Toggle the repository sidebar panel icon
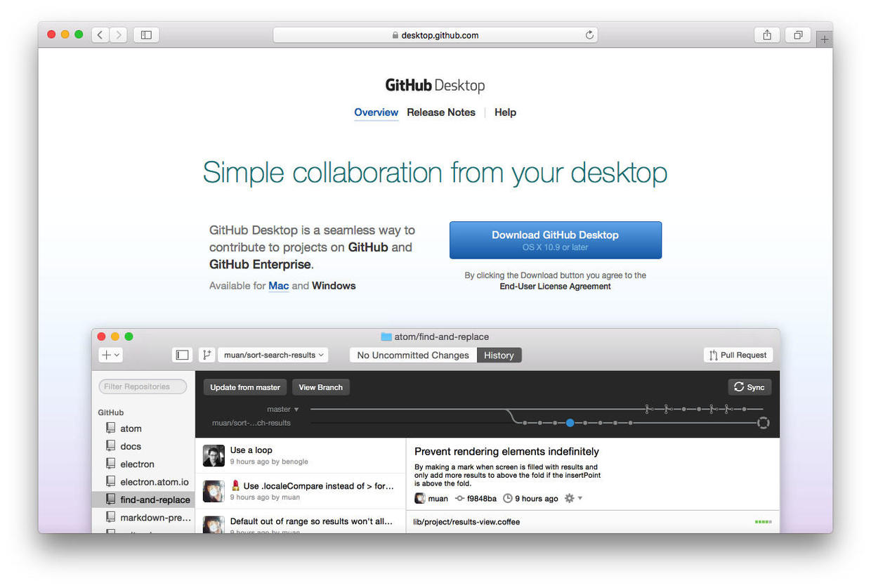Screen dimensions: 871x588 [182, 355]
